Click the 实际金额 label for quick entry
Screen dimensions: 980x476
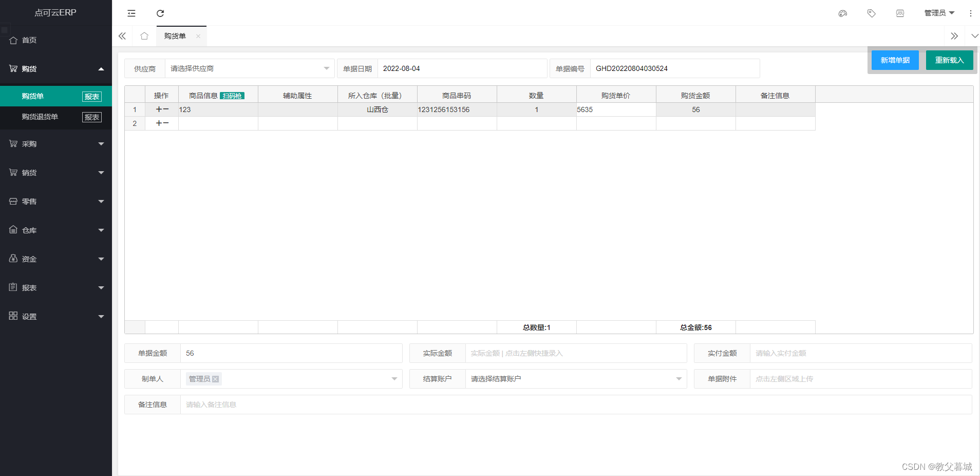click(x=438, y=353)
